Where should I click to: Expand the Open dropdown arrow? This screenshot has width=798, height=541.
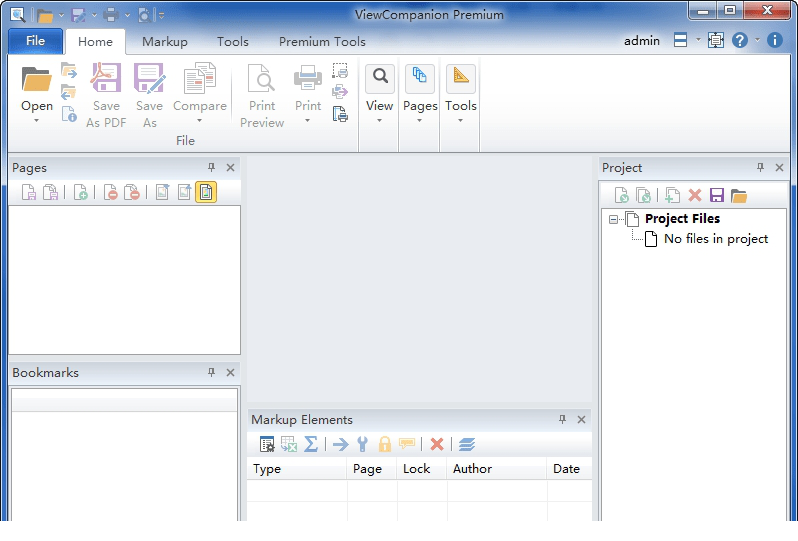point(36,121)
